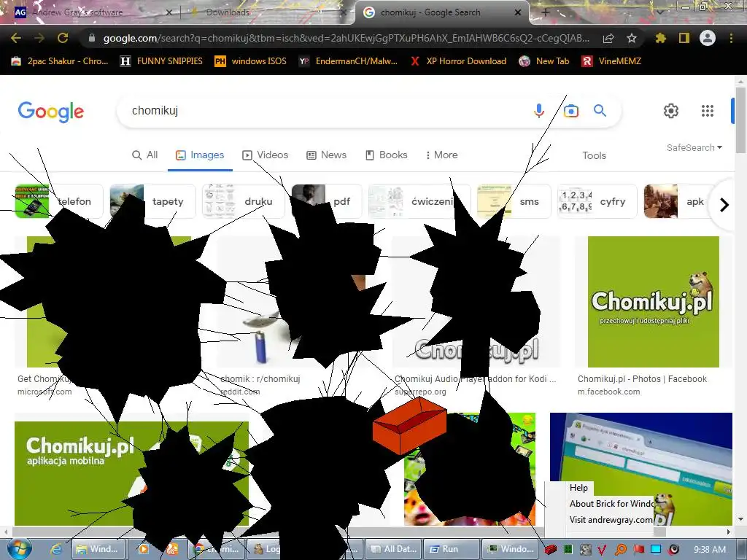
Task: Show more filter chips with right arrow
Action: coord(724,205)
